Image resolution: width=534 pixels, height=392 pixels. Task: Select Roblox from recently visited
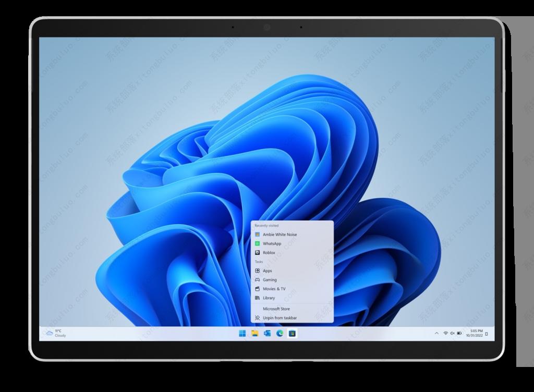pyautogui.click(x=269, y=252)
